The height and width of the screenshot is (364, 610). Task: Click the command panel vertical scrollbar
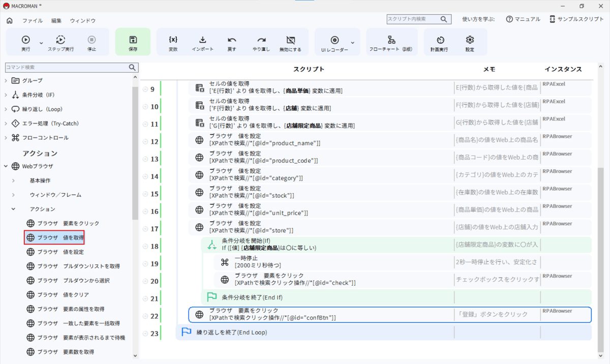click(135, 153)
